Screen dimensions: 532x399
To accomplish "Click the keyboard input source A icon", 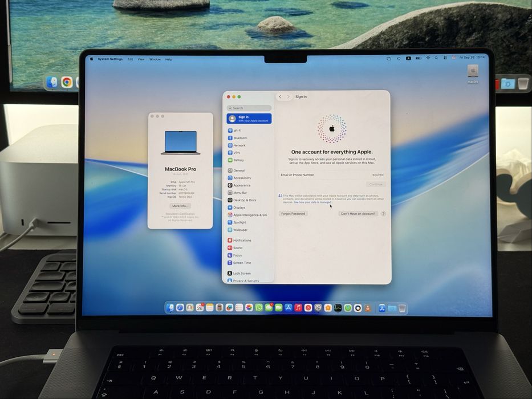I will (x=408, y=58).
